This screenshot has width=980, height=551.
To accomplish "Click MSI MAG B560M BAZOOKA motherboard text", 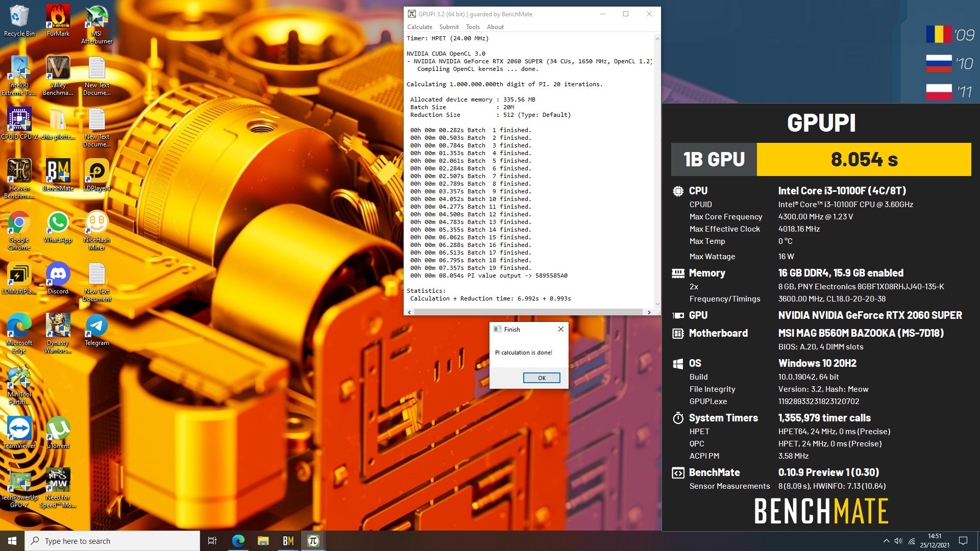I will (x=861, y=333).
